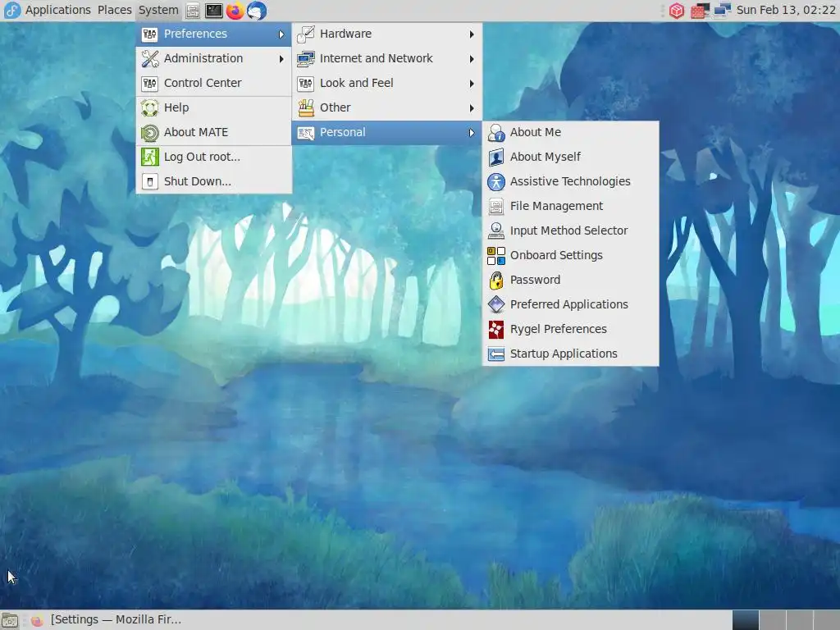The height and width of the screenshot is (630, 840).
Task: Click the About MATE text
Action: pyautogui.click(x=196, y=132)
